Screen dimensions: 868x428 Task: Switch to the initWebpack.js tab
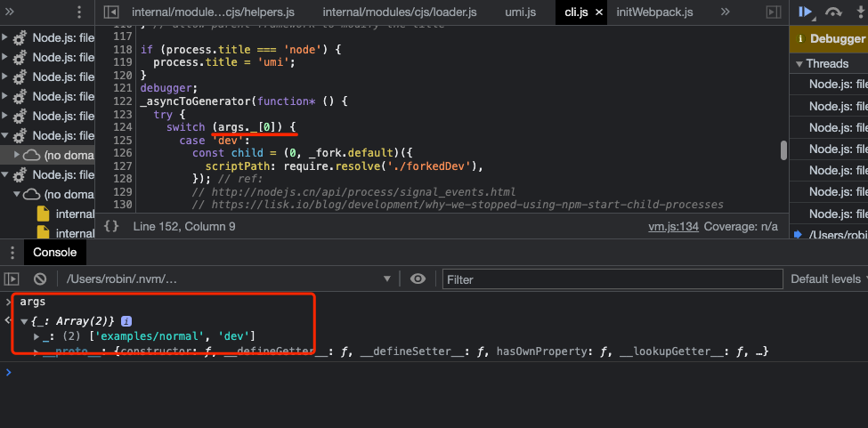click(655, 12)
